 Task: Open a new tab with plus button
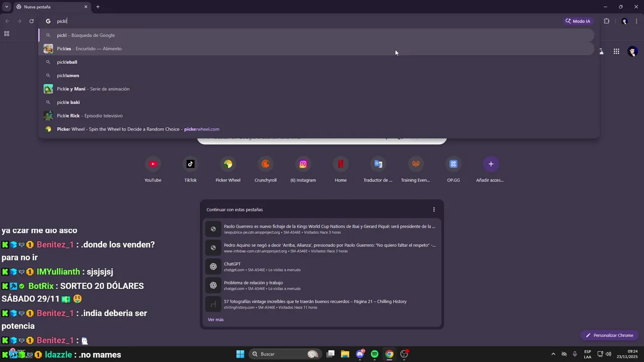(98, 7)
